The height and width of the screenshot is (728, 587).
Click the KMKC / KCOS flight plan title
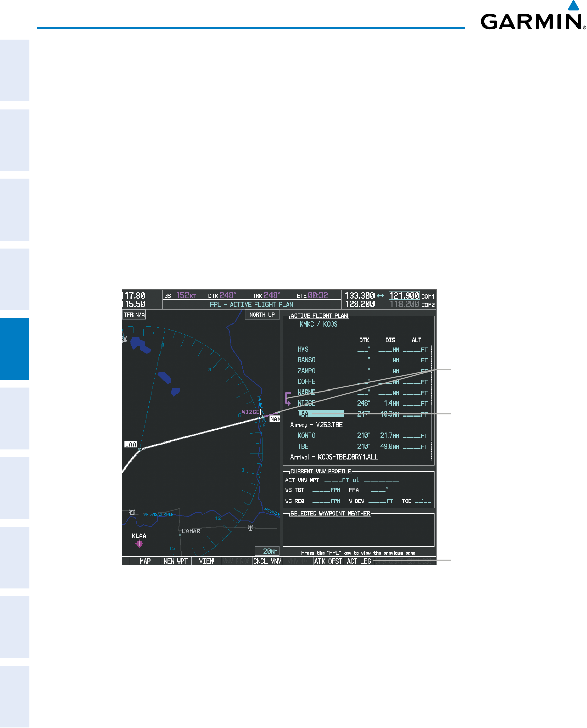(x=318, y=324)
